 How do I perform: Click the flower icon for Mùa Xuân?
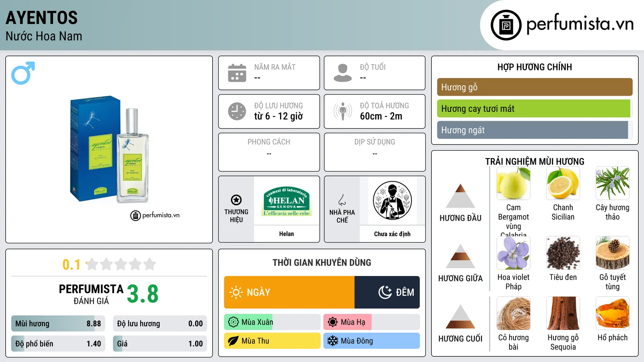(x=233, y=322)
